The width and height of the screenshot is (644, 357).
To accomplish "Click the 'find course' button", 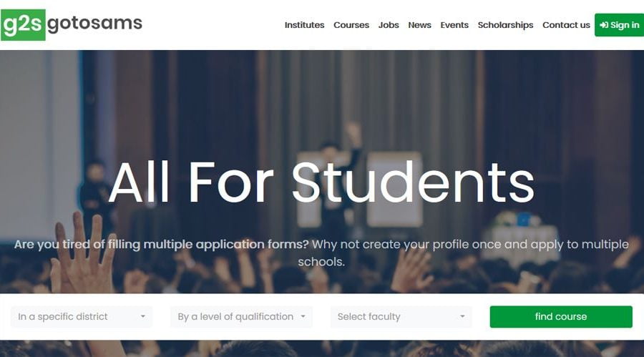I will (x=561, y=317).
